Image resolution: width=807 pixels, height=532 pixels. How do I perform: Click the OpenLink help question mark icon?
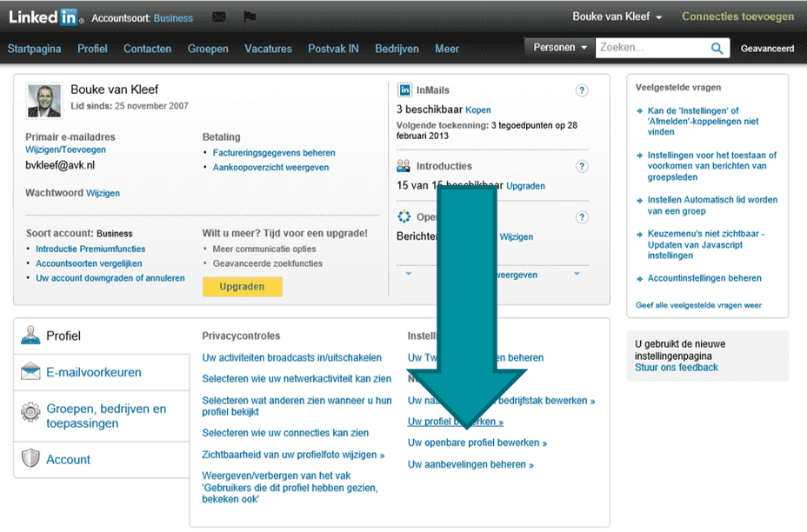pyautogui.click(x=582, y=217)
